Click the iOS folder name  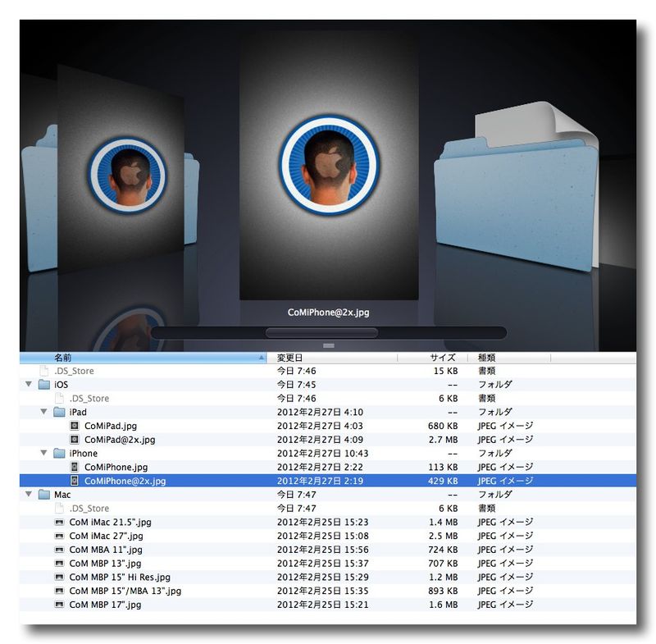(x=61, y=385)
